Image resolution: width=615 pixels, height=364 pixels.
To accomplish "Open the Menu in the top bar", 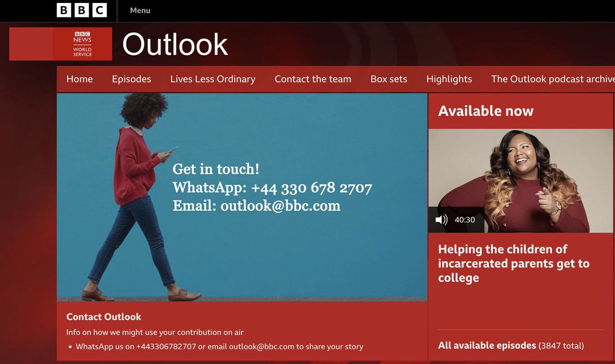I will [x=140, y=10].
